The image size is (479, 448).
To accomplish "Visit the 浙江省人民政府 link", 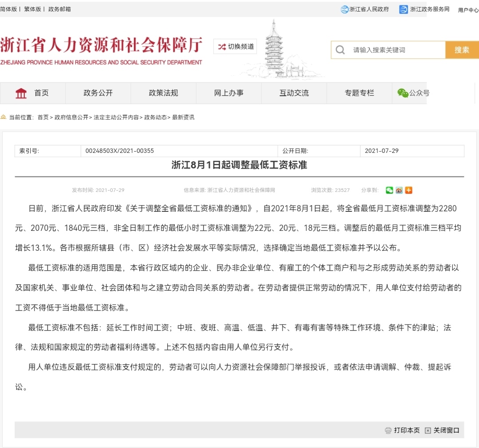I will (369, 9).
